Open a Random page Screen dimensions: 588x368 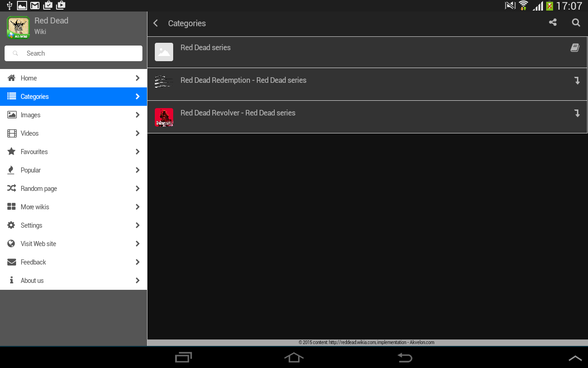[73, 189]
